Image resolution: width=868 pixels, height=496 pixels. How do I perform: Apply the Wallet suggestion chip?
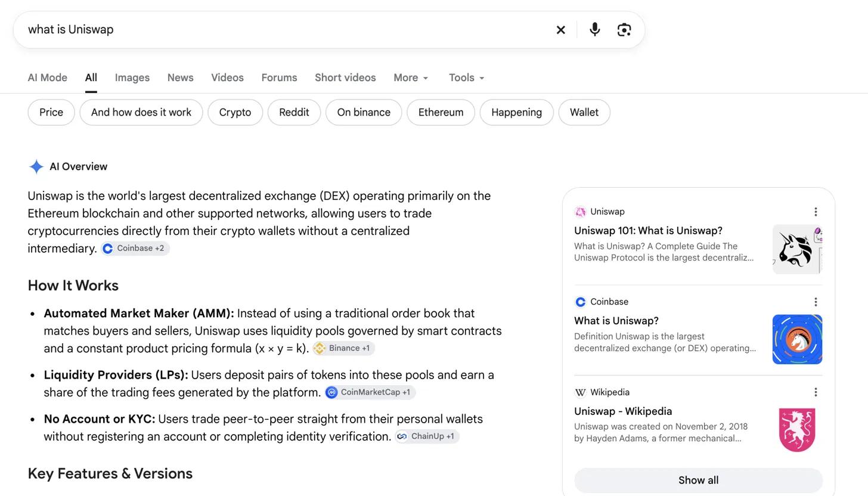(584, 113)
